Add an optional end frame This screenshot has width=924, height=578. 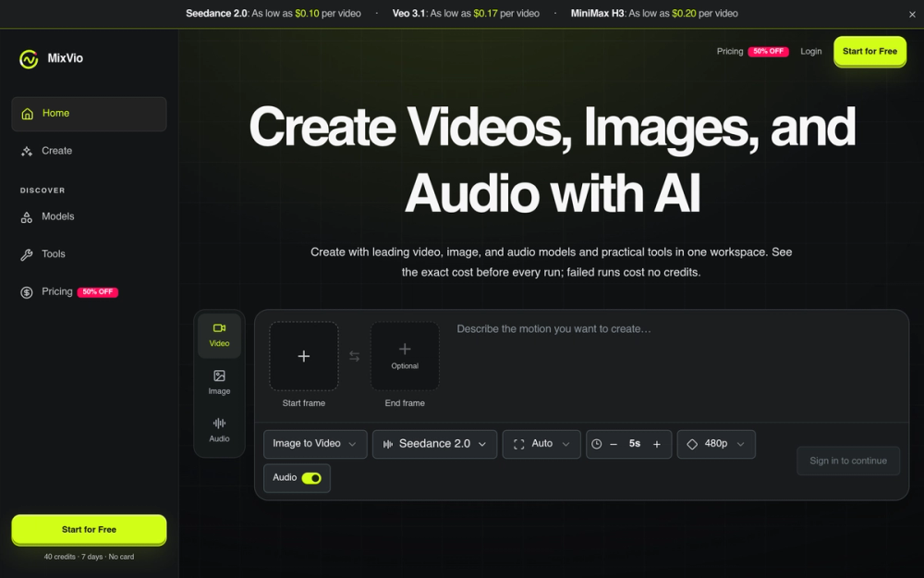click(x=405, y=356)
